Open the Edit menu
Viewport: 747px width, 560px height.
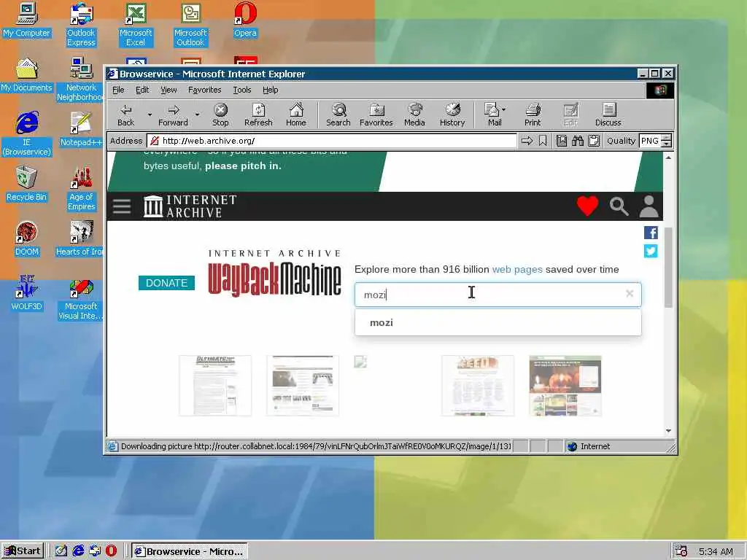142,90
